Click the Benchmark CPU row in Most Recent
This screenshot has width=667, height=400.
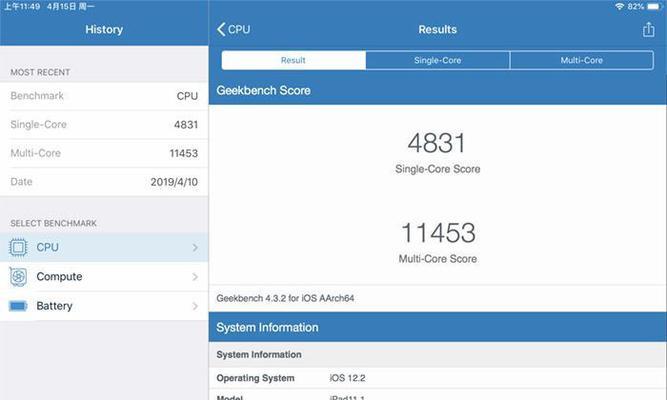(104, 96)
